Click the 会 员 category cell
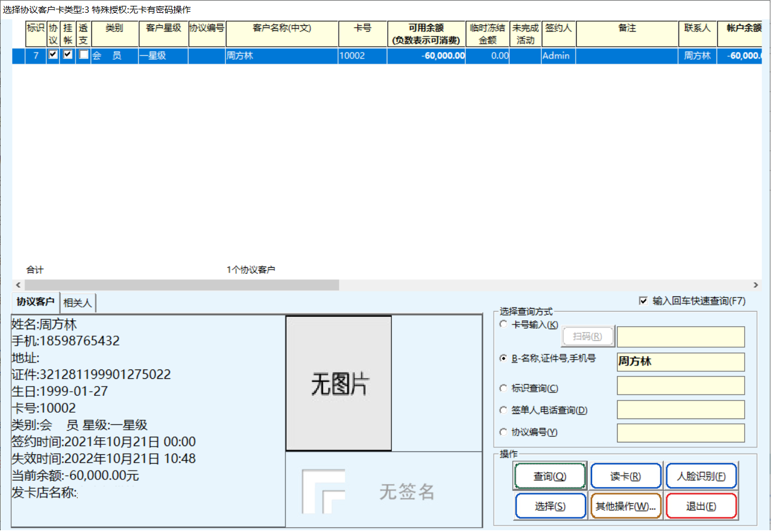The width and height of the screenshot is (771, 532). (115, 56)
